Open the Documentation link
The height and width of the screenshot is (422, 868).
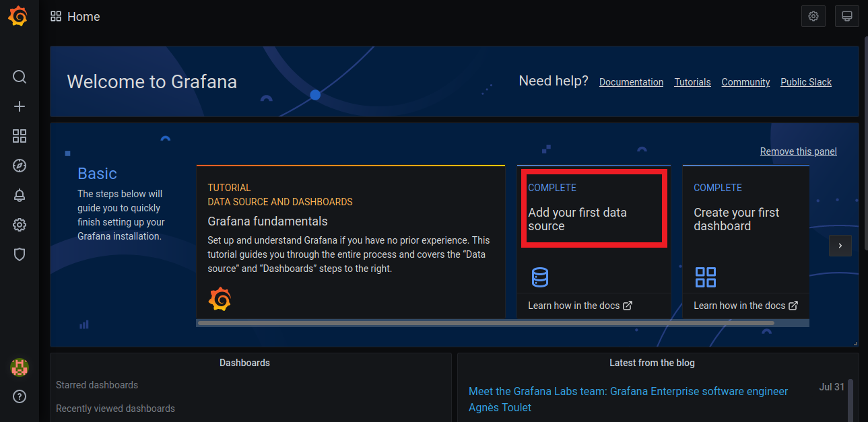pos(631,82)
